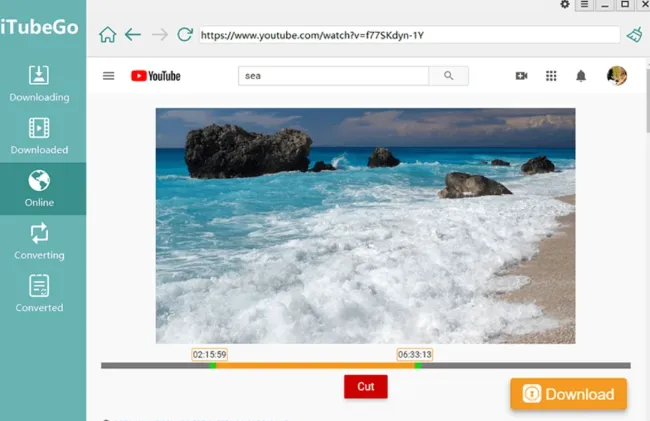This screenshot has height=421, width=650.
Task: Click the iTubeGo logo text
Action: click(x=39, y=27)
